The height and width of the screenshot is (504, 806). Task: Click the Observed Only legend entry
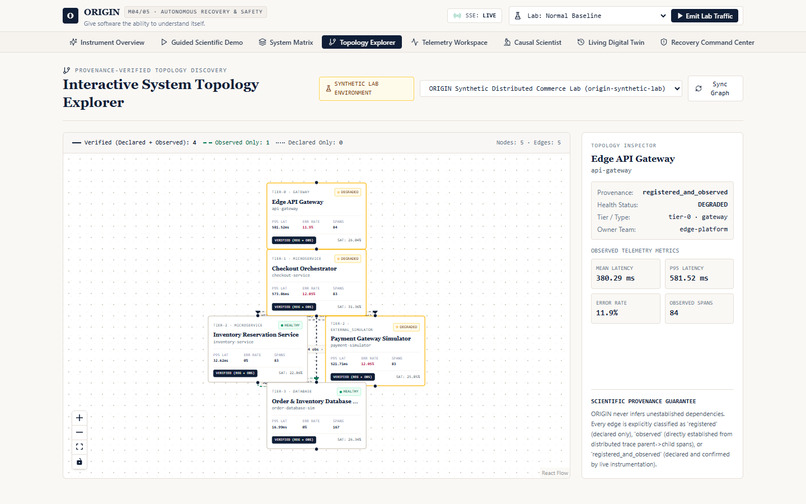pyautogui.click(x=236, y=142)
